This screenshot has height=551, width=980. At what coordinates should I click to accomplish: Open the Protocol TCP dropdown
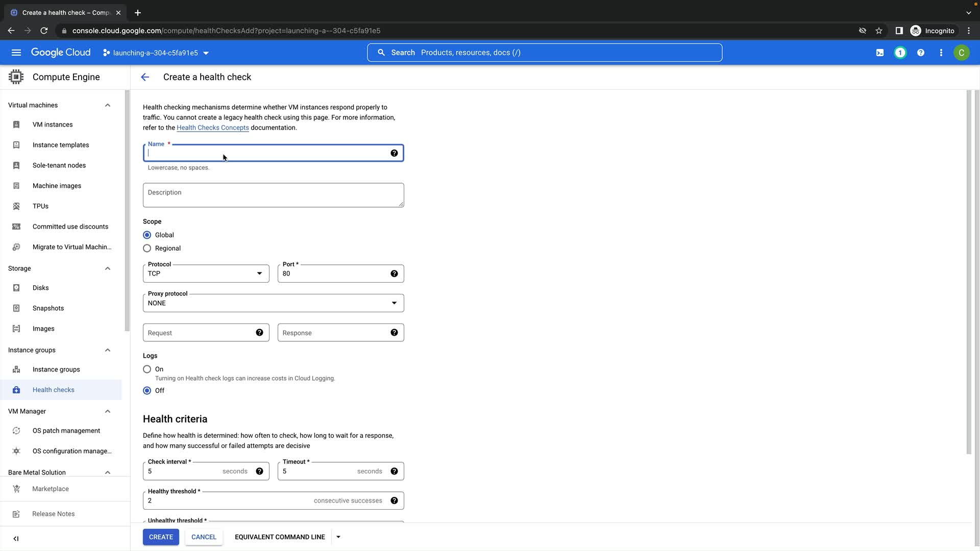[x=206, y=273]
